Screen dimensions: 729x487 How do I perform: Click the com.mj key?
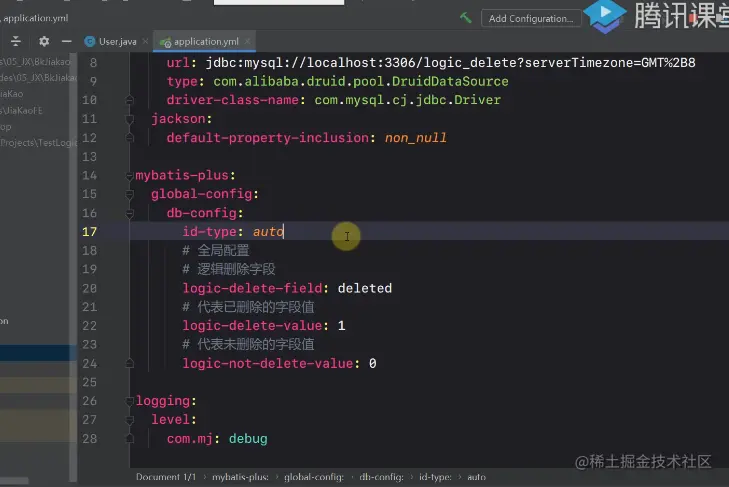point(190,439)
